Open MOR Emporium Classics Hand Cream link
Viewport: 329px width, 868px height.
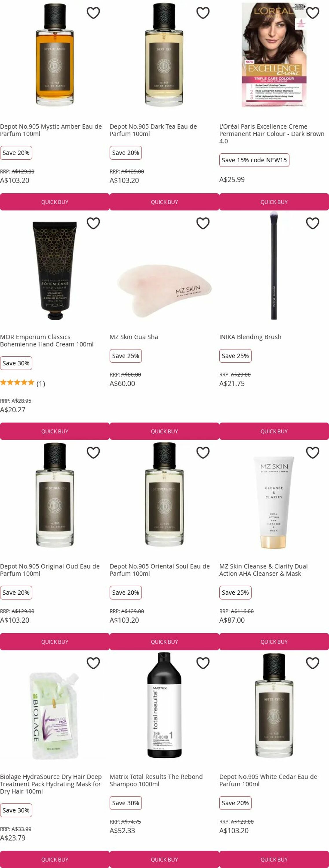(47, 340)
